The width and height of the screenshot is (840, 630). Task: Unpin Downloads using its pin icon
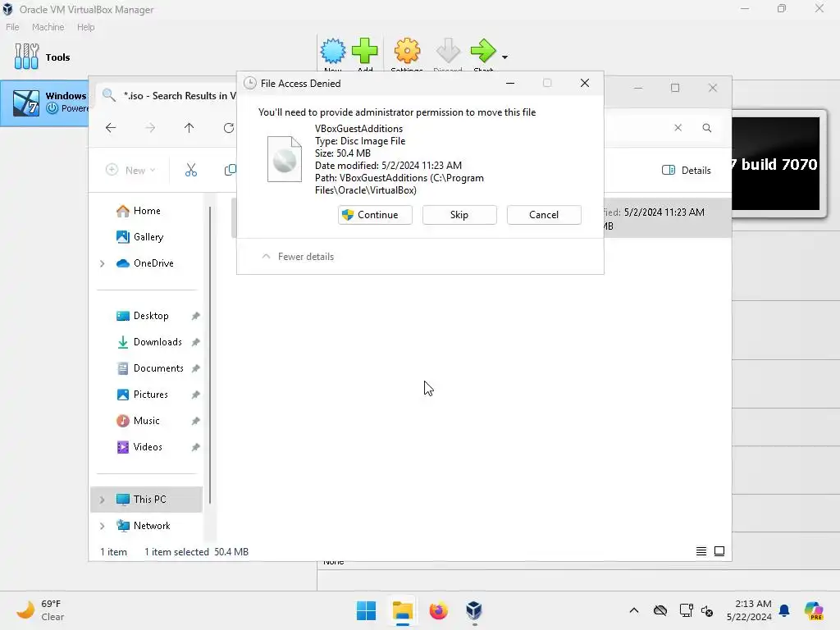(x=195, y=342)
